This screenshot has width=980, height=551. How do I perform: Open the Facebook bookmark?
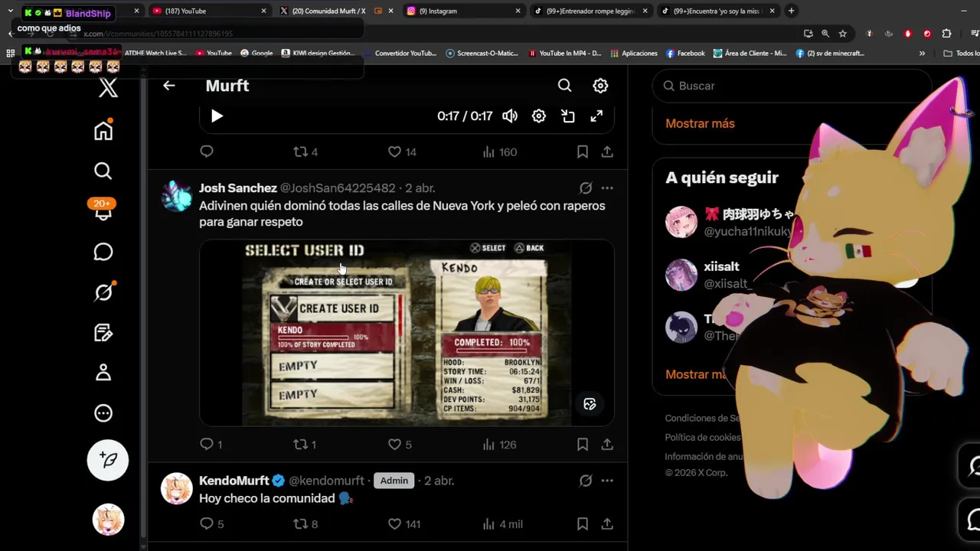[685, 54]
